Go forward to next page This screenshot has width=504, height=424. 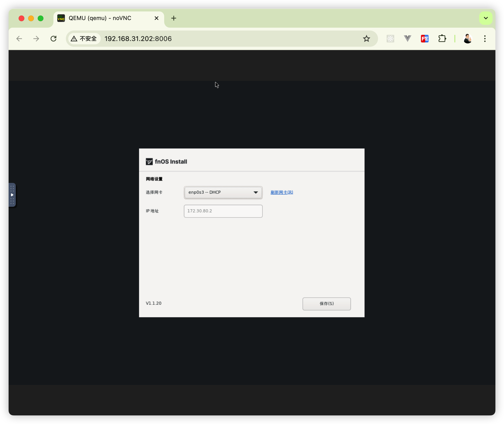(36, 39)
